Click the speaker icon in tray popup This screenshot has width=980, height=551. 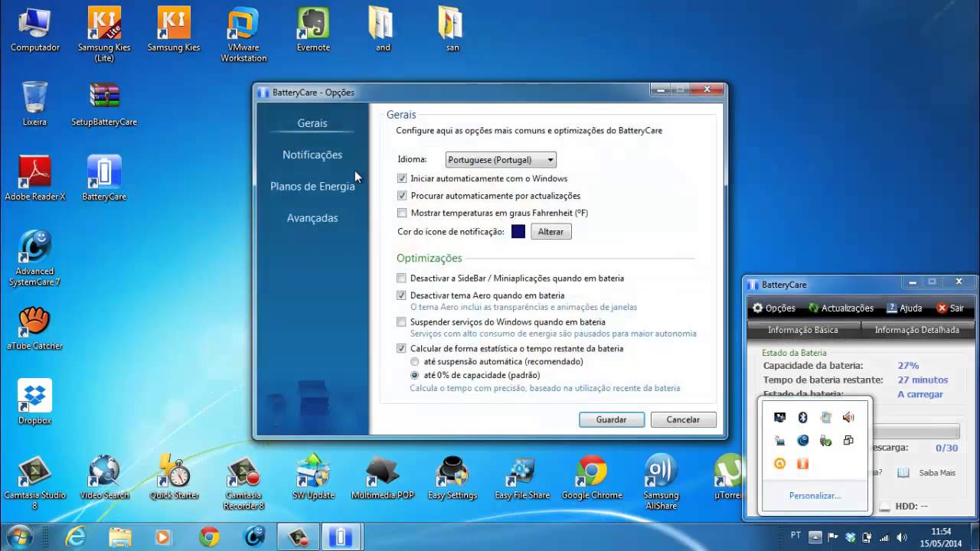tap(848, 417)
